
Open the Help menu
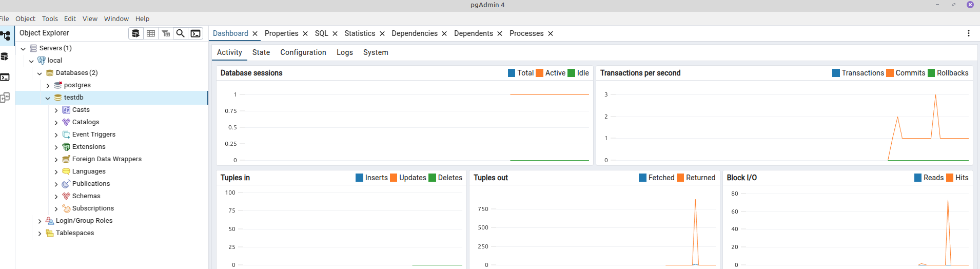142,18
